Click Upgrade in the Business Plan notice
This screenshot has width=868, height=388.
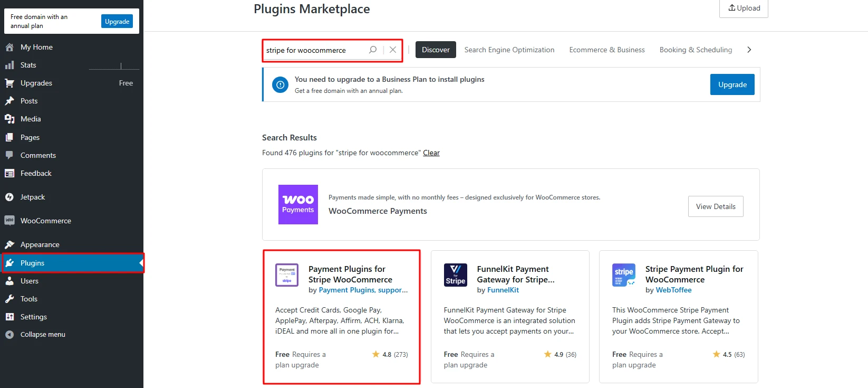732,84
